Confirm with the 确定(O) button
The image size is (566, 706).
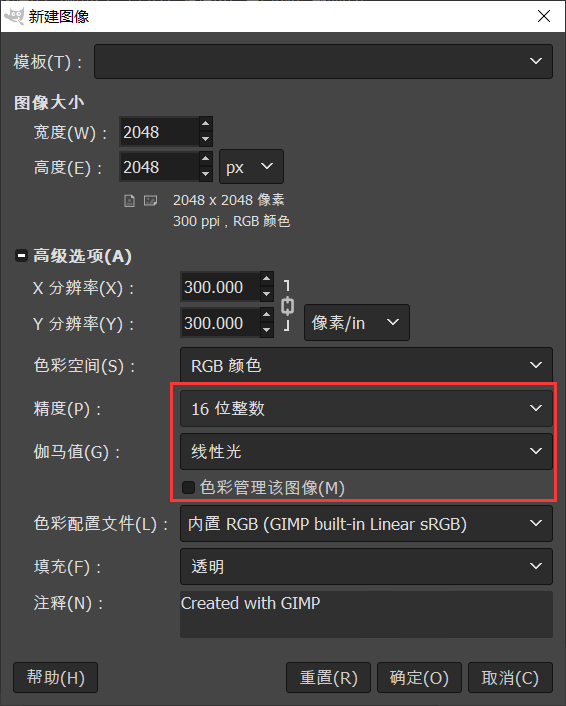pos(419,677)
